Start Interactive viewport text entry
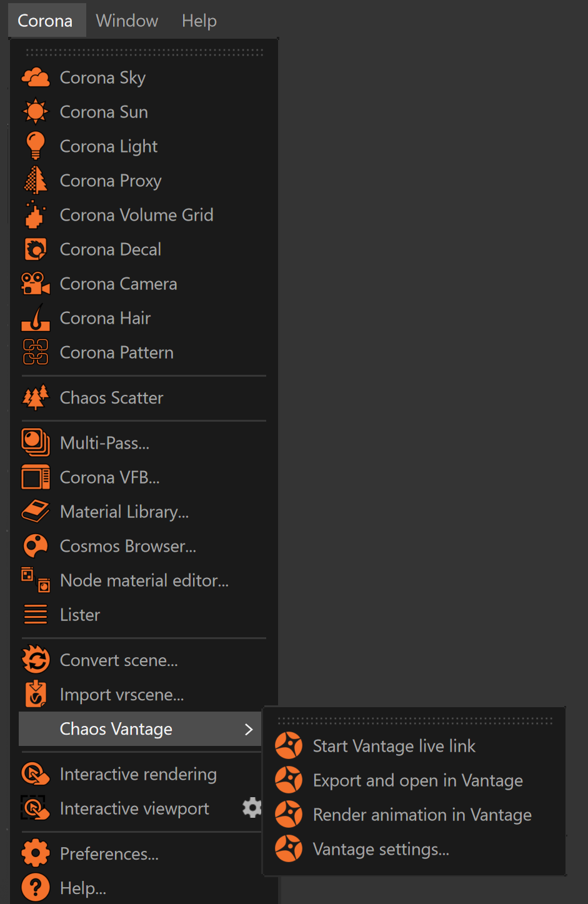Screen dimensions: 588x904 coord(134,809)
